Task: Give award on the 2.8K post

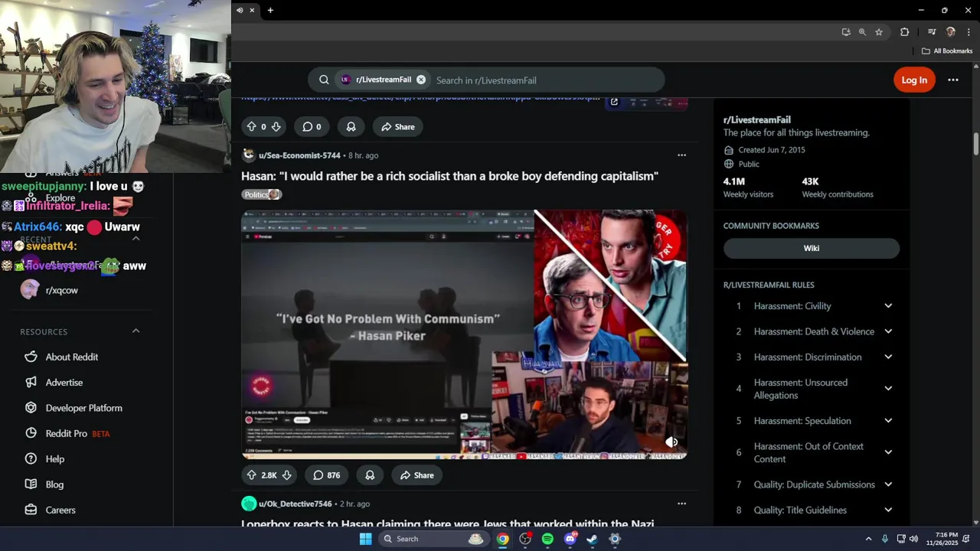Action: [x=370, y=475]
